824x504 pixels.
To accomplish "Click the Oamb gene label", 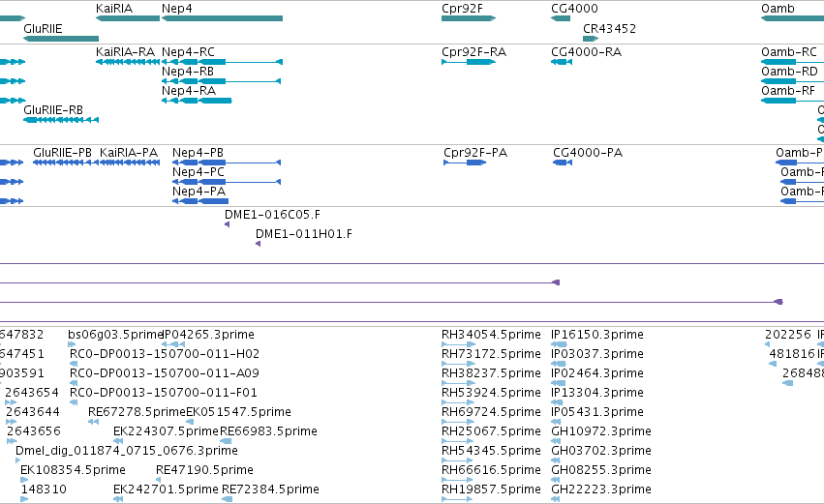I will 778,9.
